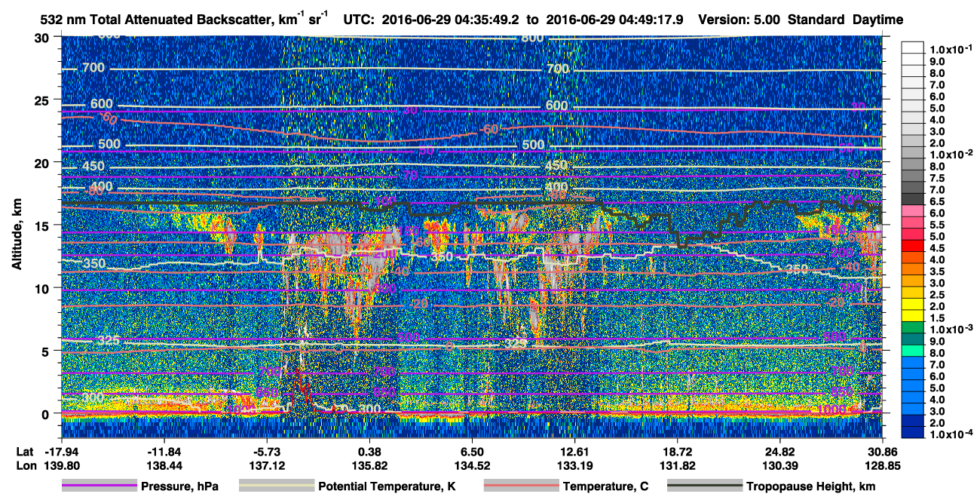The height and width of the screenshot is (503, 980).
Task: Click the latitude value '-5.73'
Action: click(x=267, y=452)
